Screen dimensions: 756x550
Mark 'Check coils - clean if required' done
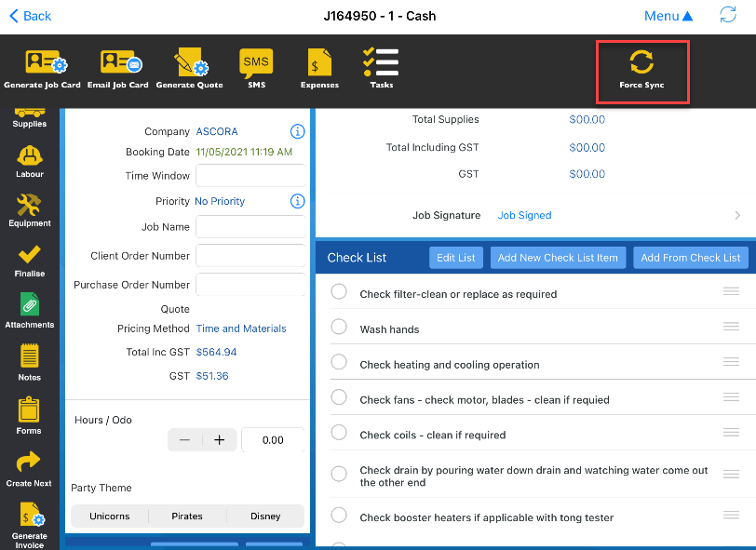[x=339, y=433]
